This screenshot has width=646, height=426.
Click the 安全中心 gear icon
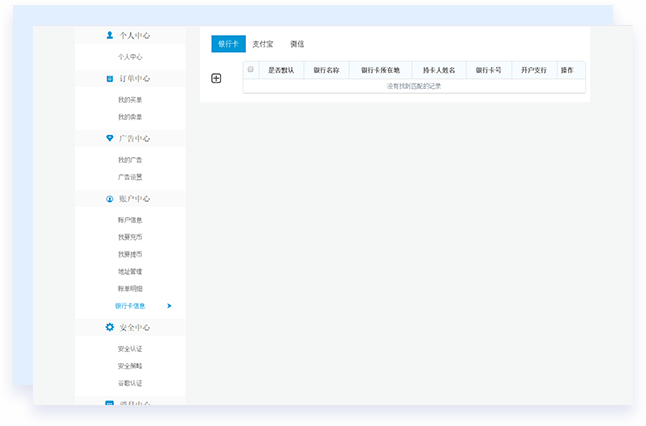tap(110, 327)
